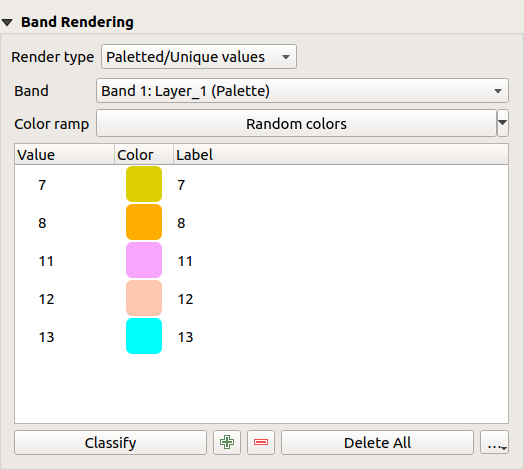Select the value cell for row 13
Screen dimensions: 524x470
click(x=64, y=337)
